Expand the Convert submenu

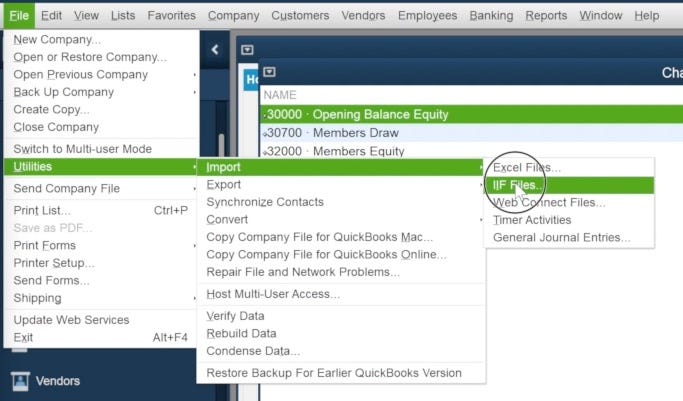coord(341,219)
